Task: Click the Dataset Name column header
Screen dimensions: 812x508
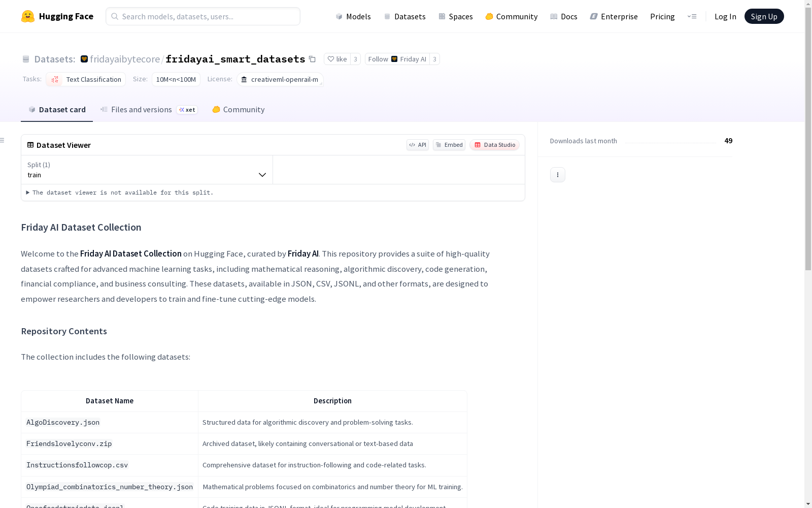Action: (110, 401)
